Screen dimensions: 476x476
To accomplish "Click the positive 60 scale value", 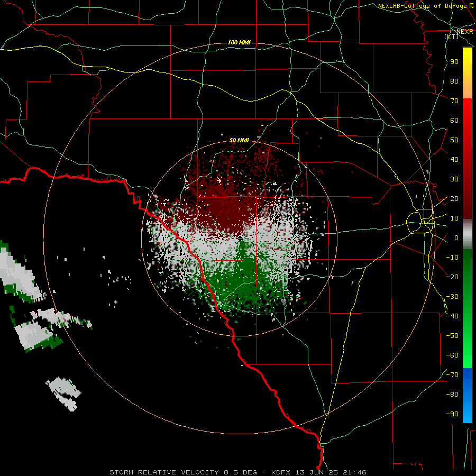I will pyautogui.click(x=454, y=121).
